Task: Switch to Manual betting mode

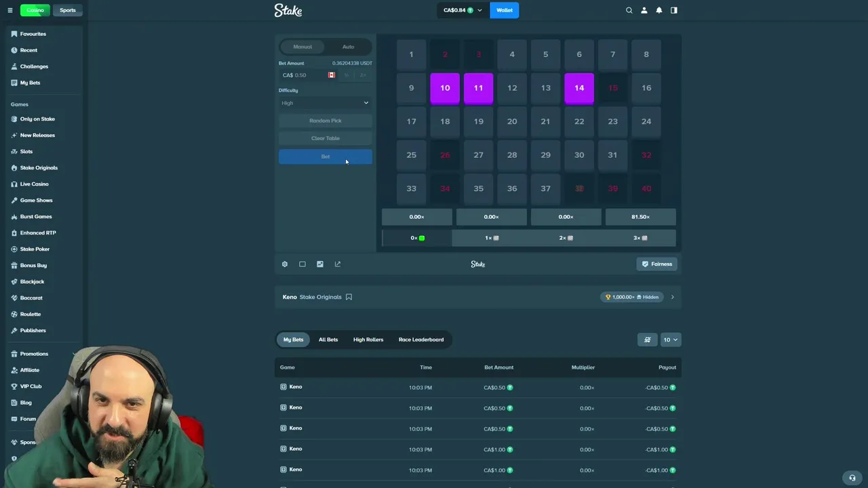Action: 302,47
